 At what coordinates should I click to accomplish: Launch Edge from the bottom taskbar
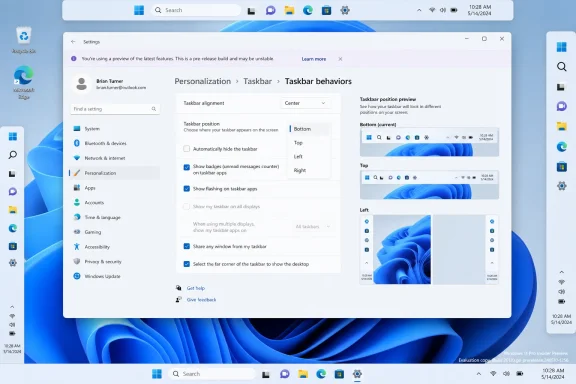321,374
